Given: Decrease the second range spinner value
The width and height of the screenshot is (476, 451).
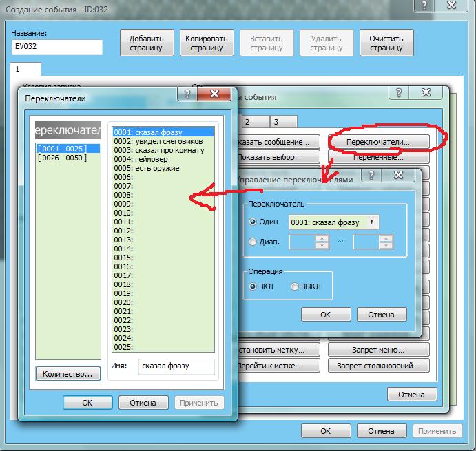Looking at the screenshot, I should tap(386, 245).
